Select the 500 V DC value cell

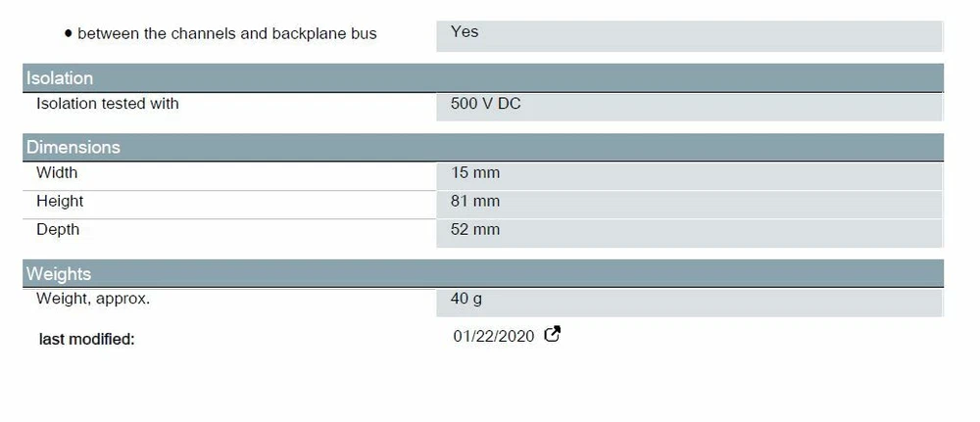[x=486, y=104]
